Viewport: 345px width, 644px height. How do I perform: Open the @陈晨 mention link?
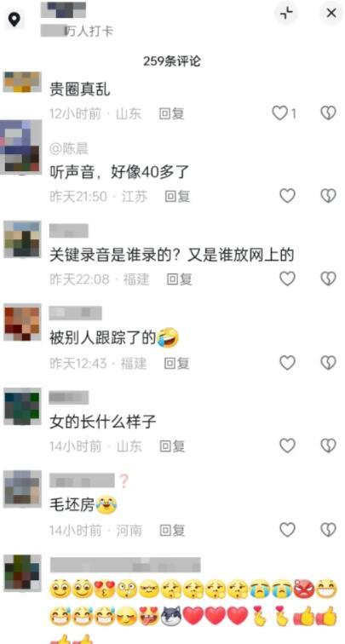click(69, 149)
